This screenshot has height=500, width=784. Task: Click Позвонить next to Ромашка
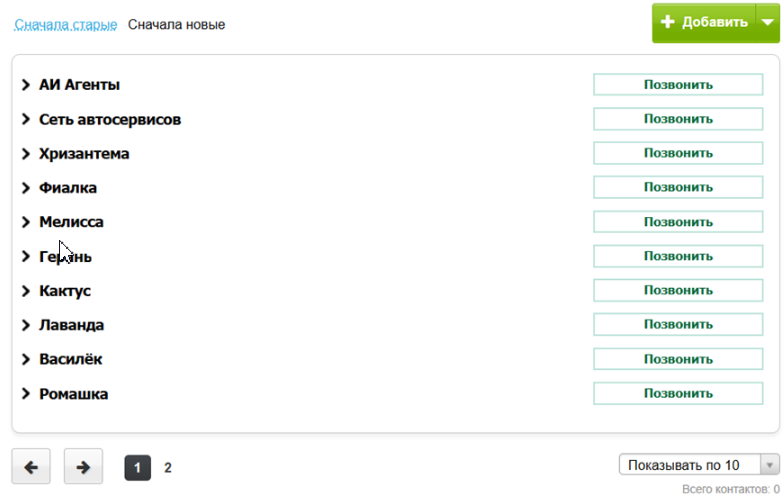678,394
